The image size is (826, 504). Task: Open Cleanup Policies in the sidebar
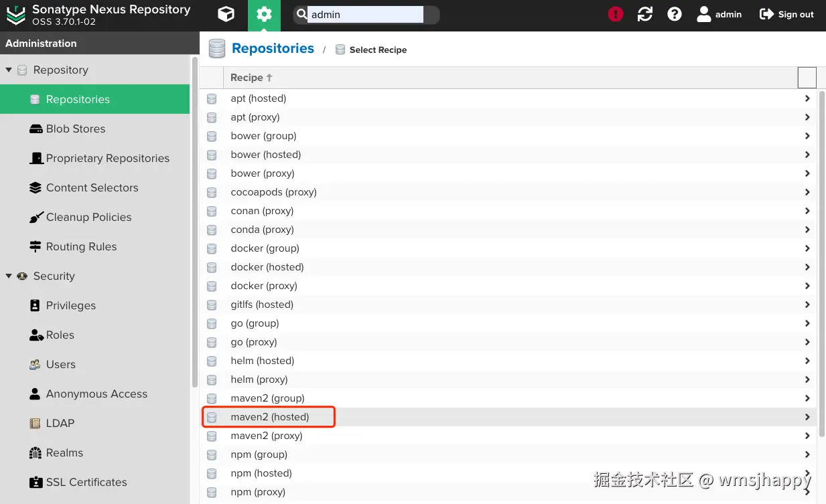click(x=95, y=217)
